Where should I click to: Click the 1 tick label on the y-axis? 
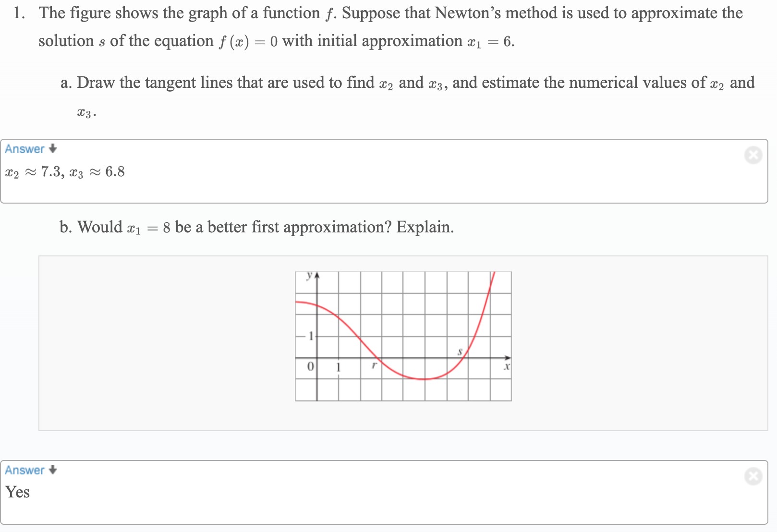(x=311, y=336)
